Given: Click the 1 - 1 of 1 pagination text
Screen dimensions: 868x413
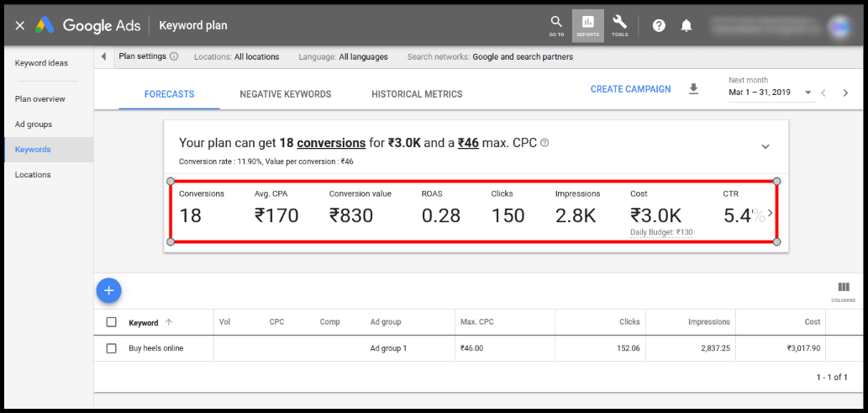Looking at the screenshot, I should tap(832, 378).
